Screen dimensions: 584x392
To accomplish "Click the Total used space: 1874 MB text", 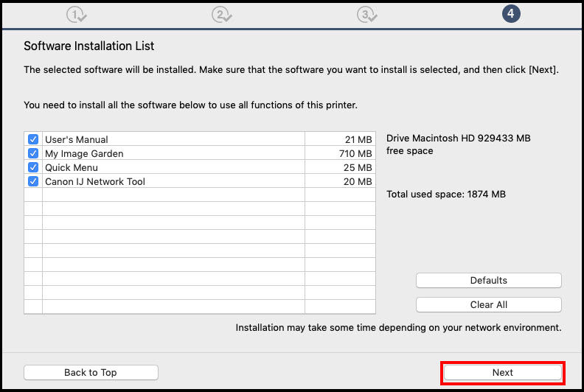I will click(446, 195).
